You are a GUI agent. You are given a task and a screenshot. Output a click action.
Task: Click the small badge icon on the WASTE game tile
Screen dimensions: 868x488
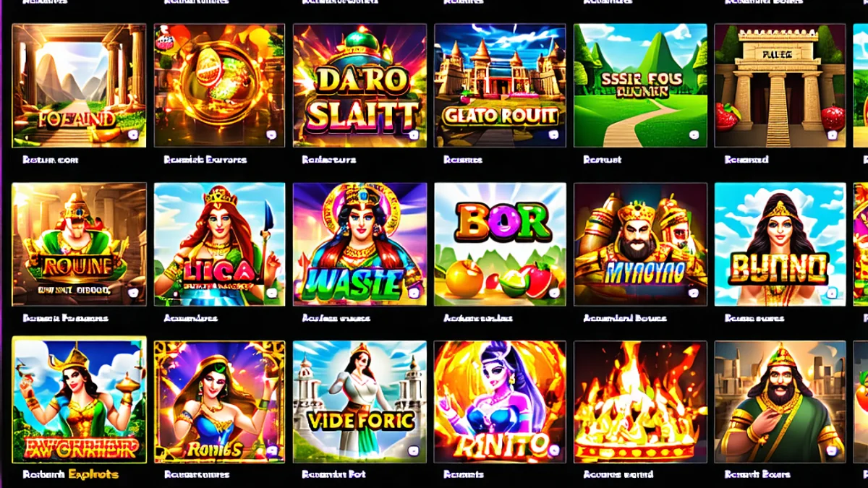[x=413, y=293]
